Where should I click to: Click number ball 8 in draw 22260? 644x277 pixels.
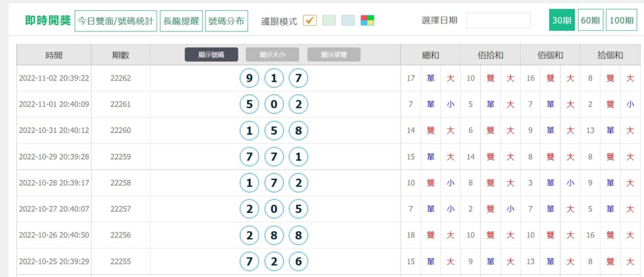pyautogui.click(x=298, y=131)
